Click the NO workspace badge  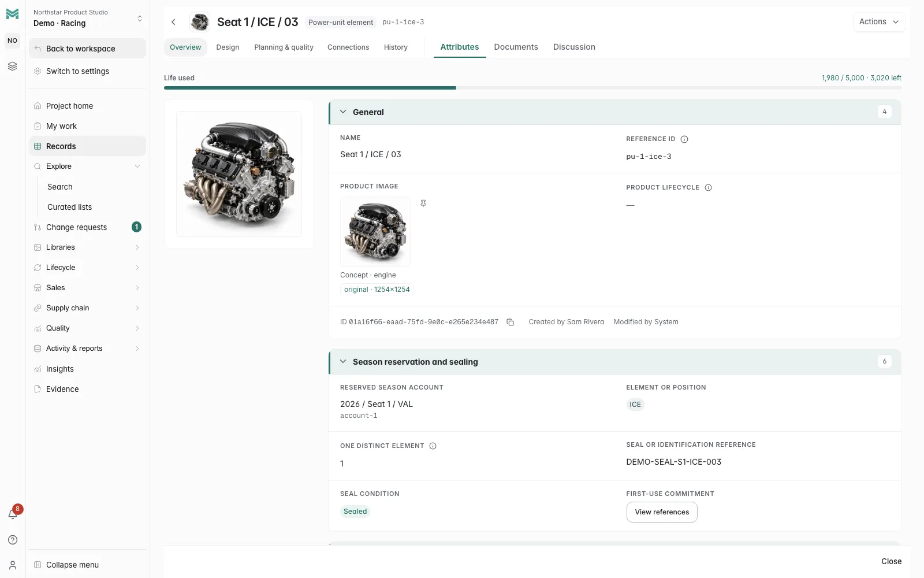(13, 40)
